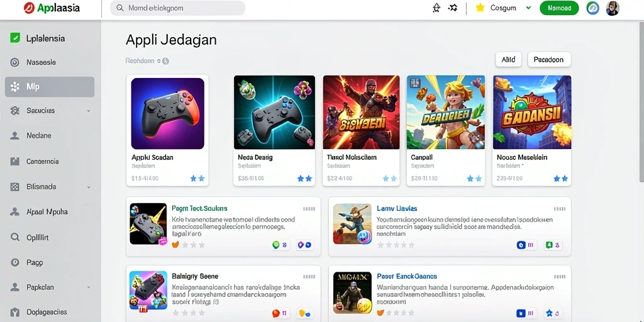The height and width of the screenshot is (322, 644).
Task: Open the Pagm Tect Soukans options menu
Action: coord(309,209)
